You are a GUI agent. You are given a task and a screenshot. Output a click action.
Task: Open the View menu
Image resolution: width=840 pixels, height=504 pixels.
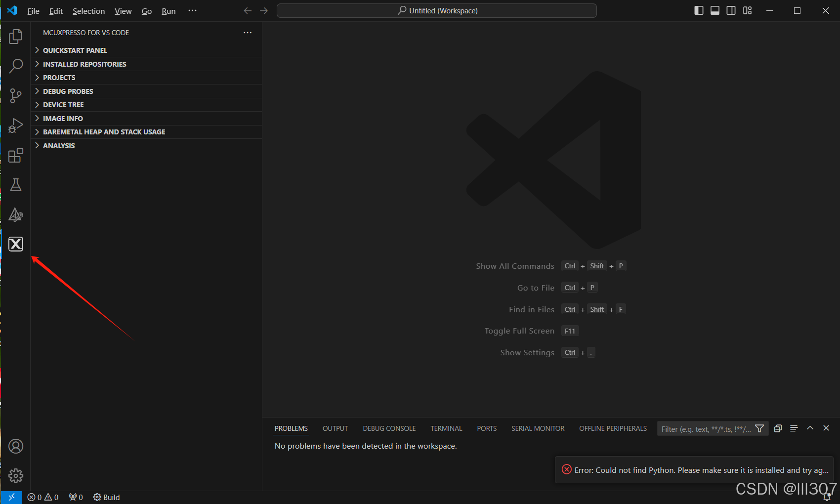click(x=123, y=11)
